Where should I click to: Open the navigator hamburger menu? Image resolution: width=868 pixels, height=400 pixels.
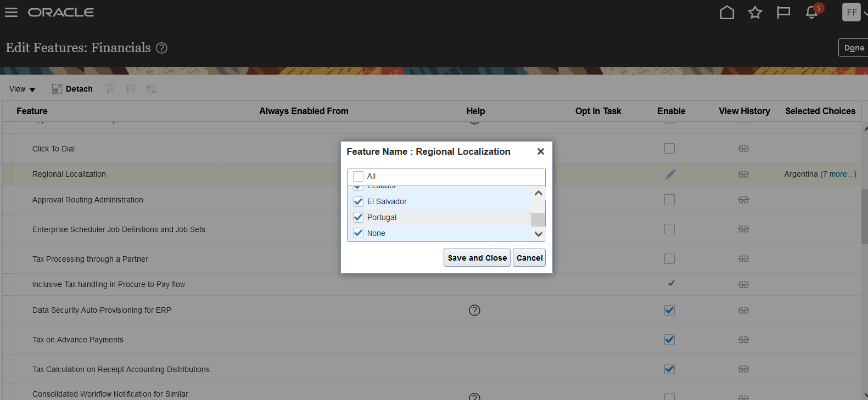click(11, 12)
